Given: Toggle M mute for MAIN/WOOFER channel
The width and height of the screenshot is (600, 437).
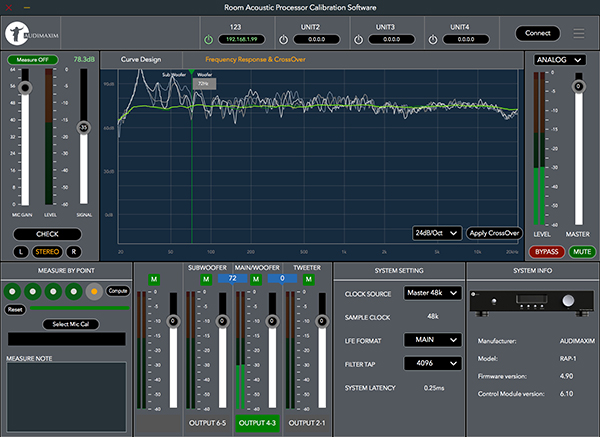Looking at the screenshot, I should click(256, 279).
